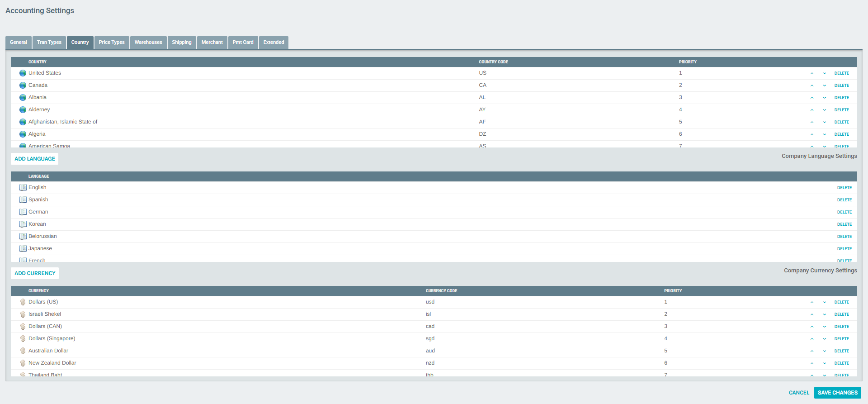The width and height of the screenshot is (868, 404).
Task: Click the globe icon beside Albania
Action: point(23,98)
